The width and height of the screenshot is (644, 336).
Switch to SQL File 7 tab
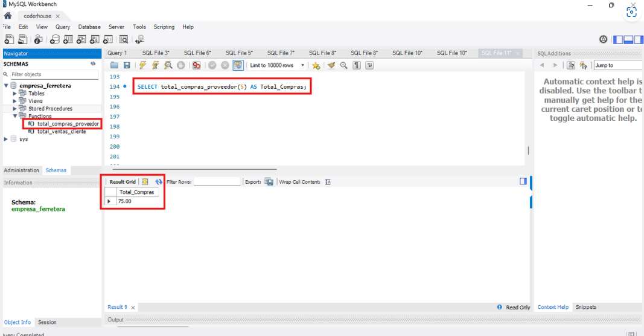pyautogui.click(x=281, y=53)
